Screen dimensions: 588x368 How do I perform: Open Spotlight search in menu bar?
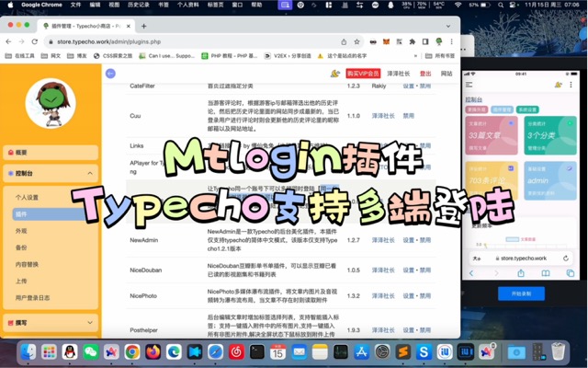[500, 5]
